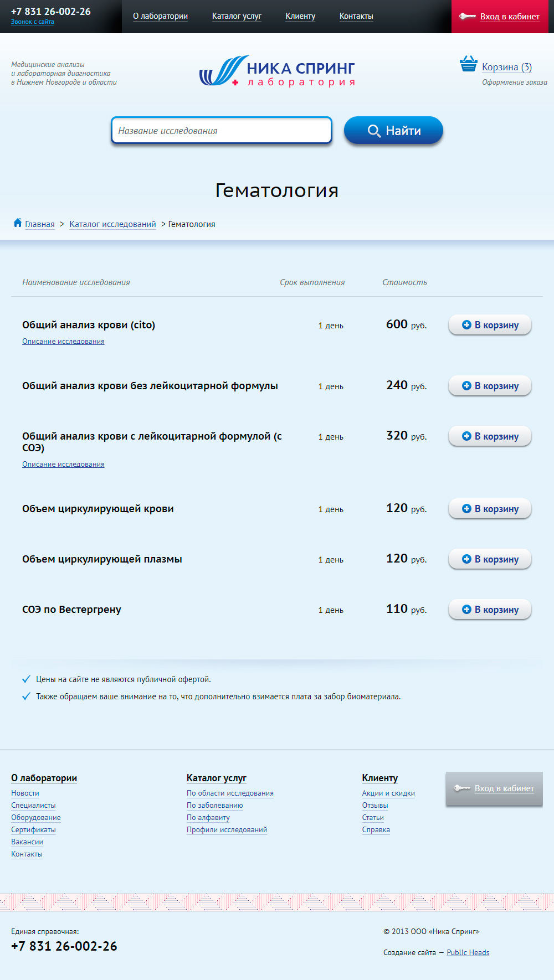Open По алфавиту footer link
554x980 pixels.
point(208,818)
